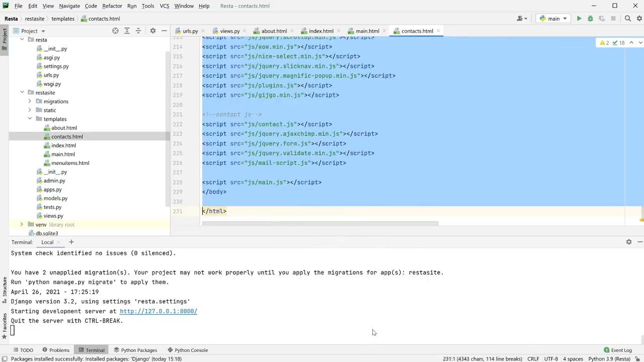
Task: Open the Refactor menu
Action: 112,6
